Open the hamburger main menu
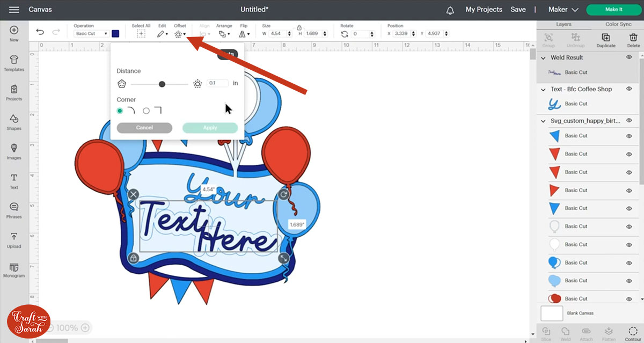The image size is (644, 343). pyautogui.click(x=14, y=10)
